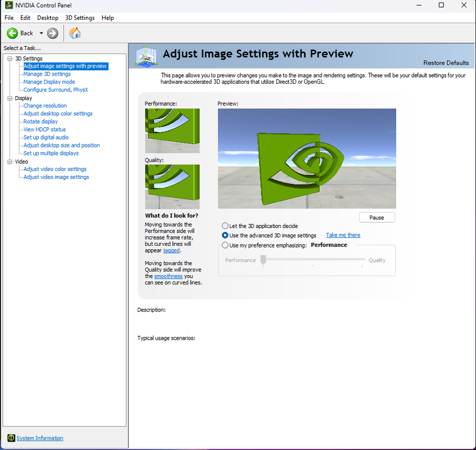Screen dimensions: 476x450
Task: Click the NVIDIA Control Panel title bar icon
Action: 9,5
